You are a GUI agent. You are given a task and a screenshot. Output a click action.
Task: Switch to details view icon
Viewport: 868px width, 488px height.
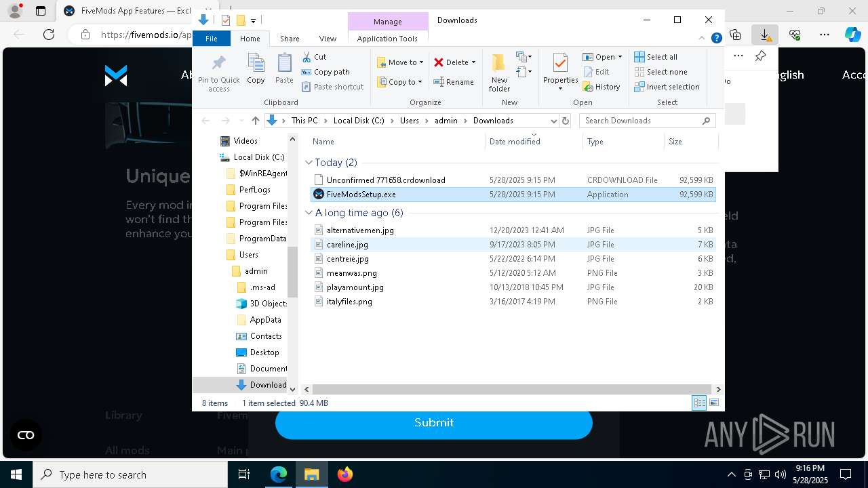point(699,403)
